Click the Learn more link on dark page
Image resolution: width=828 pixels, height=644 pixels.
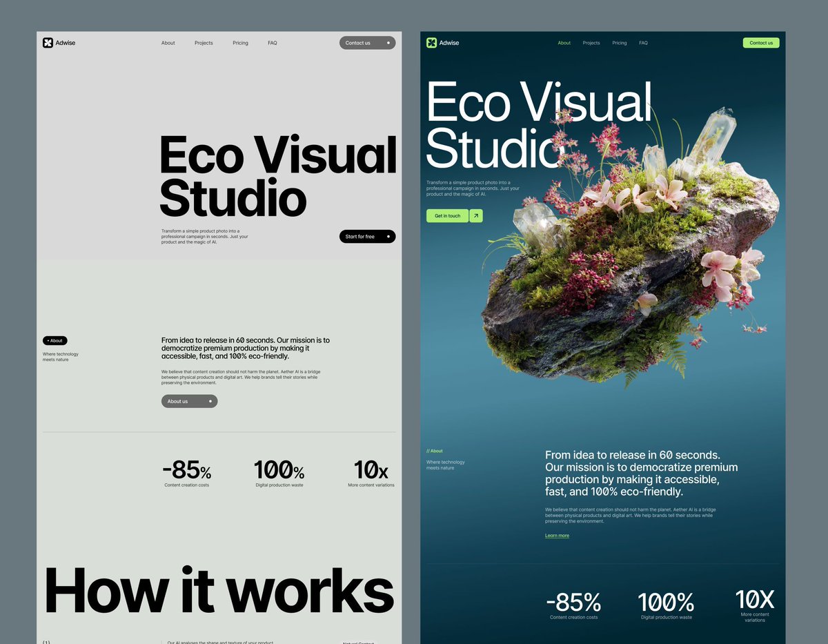557,535
